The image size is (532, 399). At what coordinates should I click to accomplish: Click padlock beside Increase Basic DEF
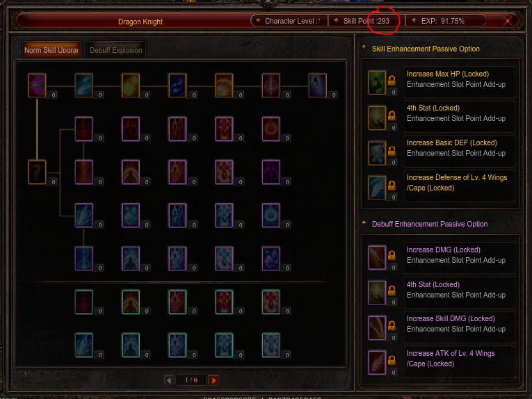[392, 151]
